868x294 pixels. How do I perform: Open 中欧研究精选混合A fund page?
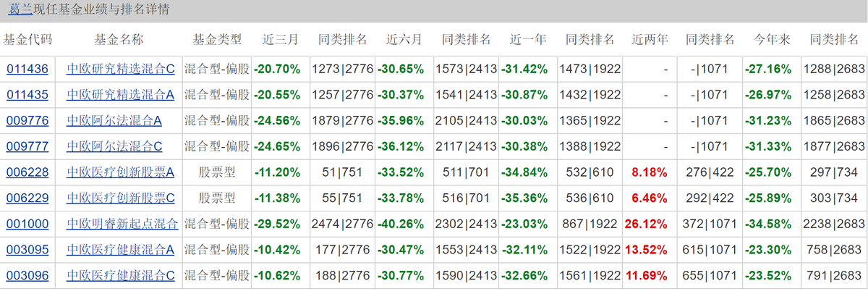click(x=121, y=95)
